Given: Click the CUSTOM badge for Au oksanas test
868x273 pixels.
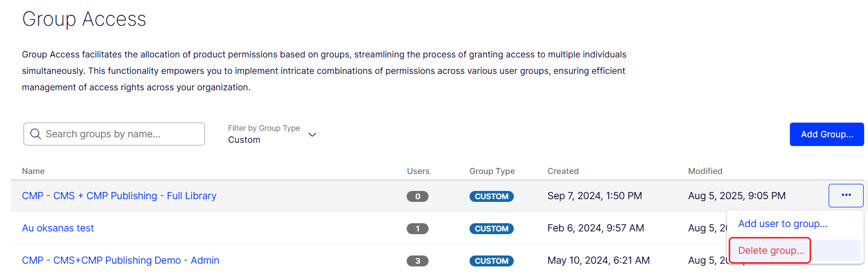Looking at the screenshot, I should pos(491,229).
